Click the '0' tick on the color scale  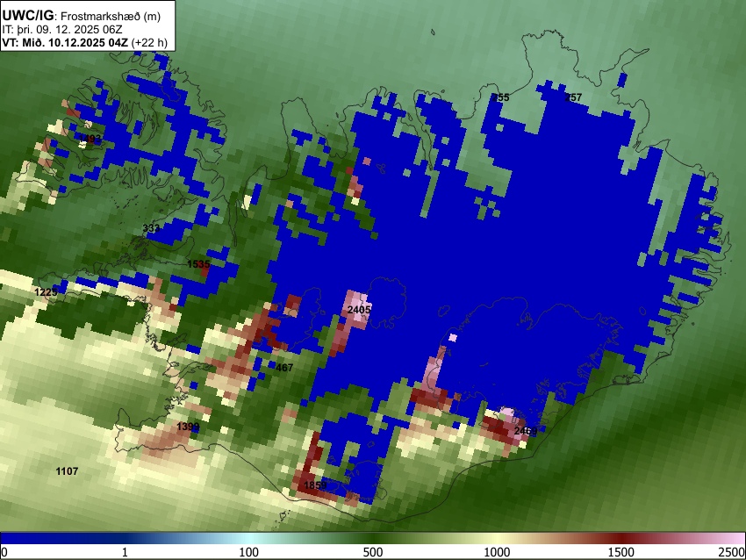click(x=4, y=552)
